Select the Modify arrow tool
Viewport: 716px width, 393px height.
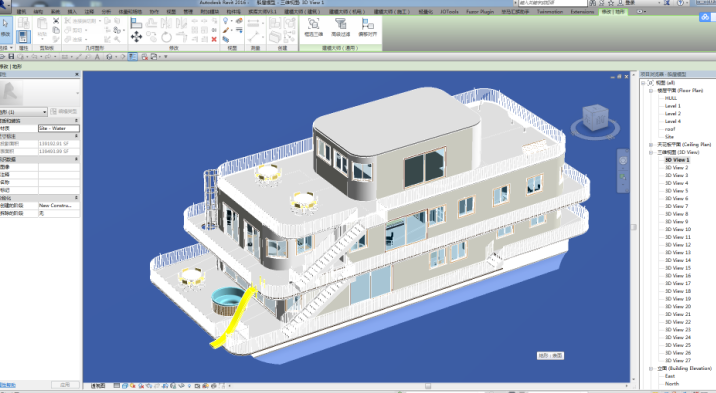5,27
